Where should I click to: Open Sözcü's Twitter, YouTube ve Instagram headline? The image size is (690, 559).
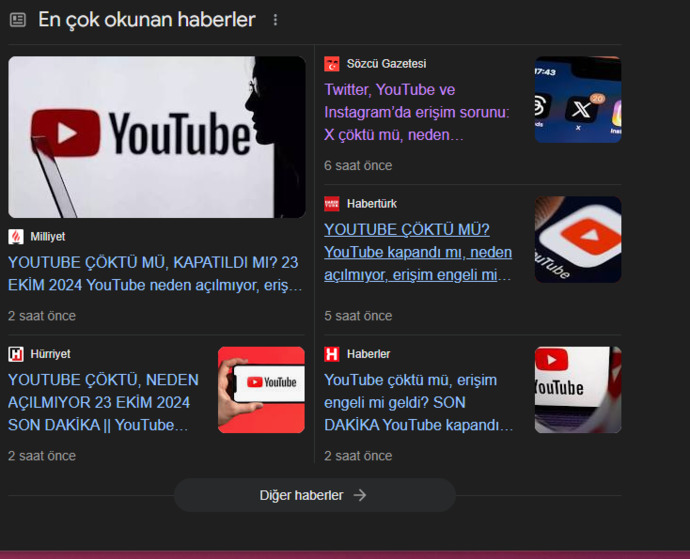point(417,112)
